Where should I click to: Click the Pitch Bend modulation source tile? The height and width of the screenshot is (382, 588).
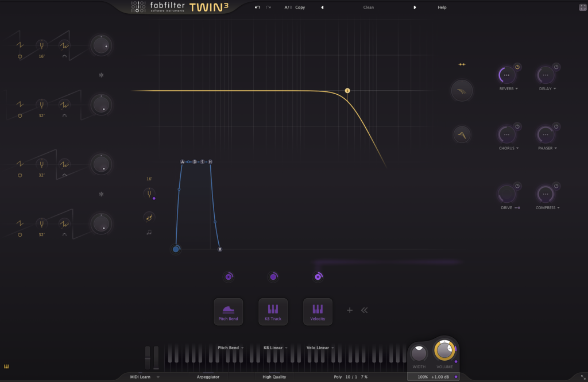click(229, 311)
